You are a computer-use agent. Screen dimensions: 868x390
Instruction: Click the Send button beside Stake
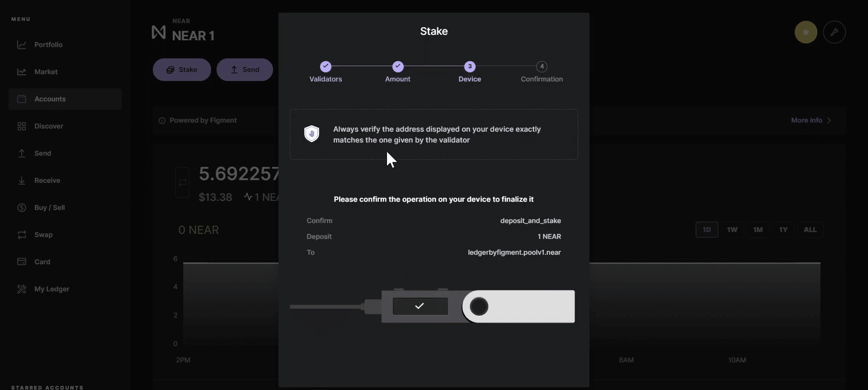[245, 70]
